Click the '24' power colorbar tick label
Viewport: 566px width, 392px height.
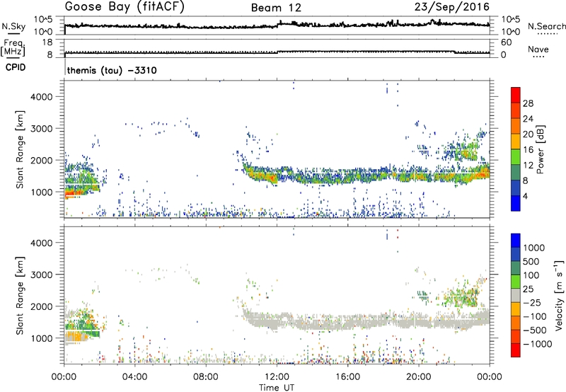(528, 119)
